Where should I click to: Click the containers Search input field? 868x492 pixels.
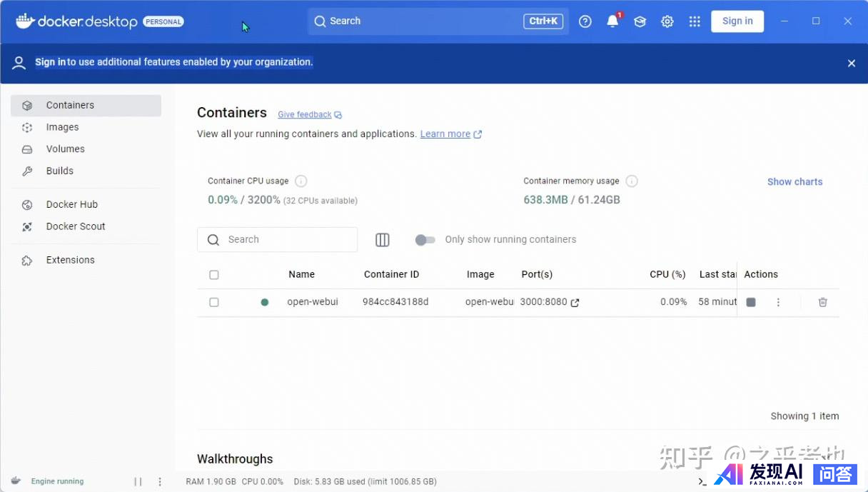click(x=277, y=240)
